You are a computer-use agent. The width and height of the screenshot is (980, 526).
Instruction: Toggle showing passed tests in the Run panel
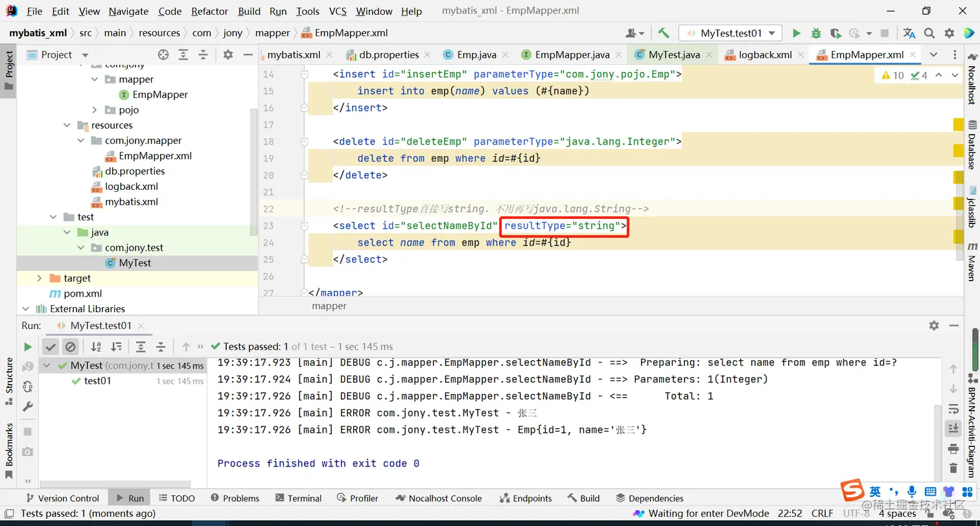coord(51,347)
